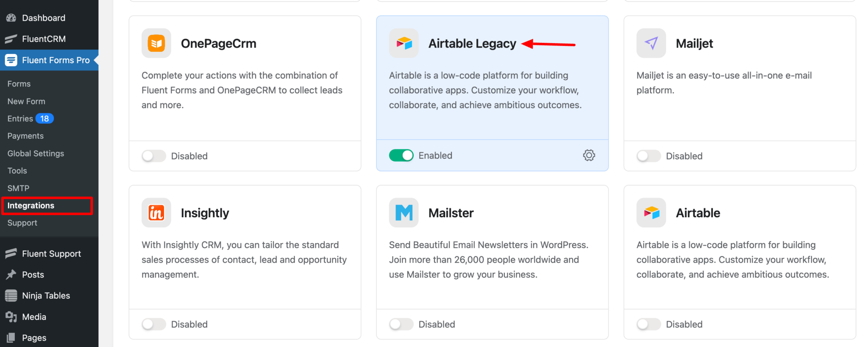This screenshot has height=347, width=868.
Task: Select the Mailster 'M' icon
Action: point(403,213)
